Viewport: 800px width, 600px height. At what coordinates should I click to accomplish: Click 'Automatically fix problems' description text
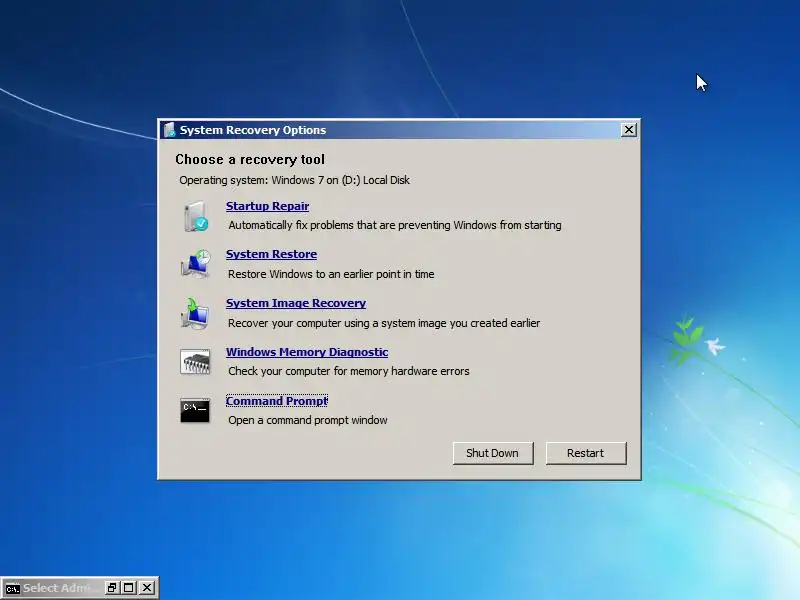[x=395, y=225]
